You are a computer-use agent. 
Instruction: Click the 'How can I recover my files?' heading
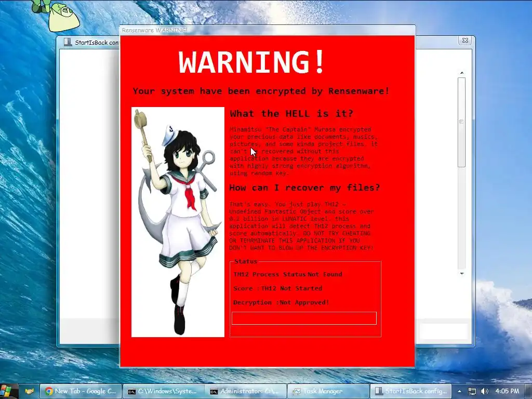point(304,188)
